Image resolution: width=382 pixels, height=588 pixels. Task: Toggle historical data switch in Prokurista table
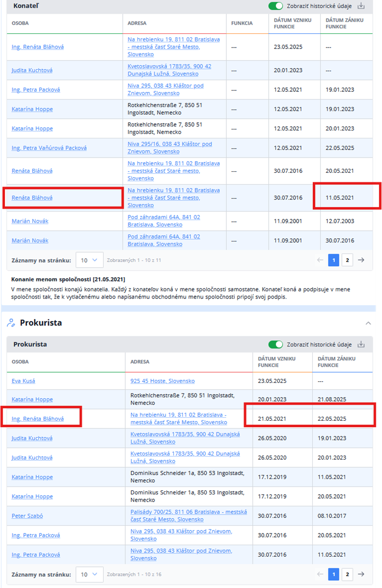coord(275,344)
